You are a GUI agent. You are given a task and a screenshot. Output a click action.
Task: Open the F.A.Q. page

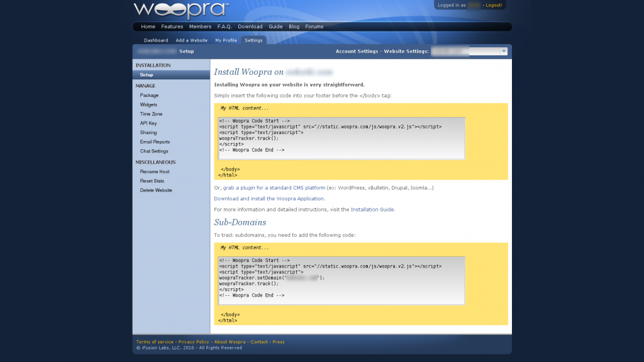(225, 26)
